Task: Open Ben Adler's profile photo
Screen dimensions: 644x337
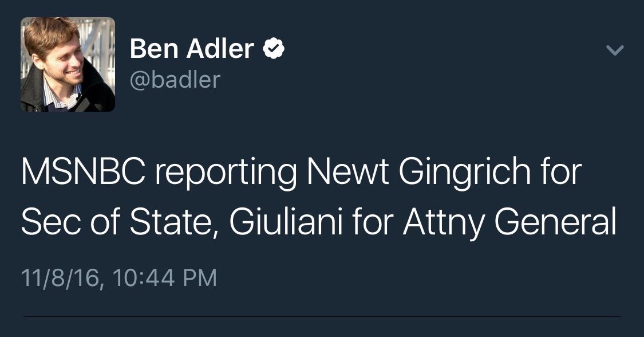Action: point(68,64)
